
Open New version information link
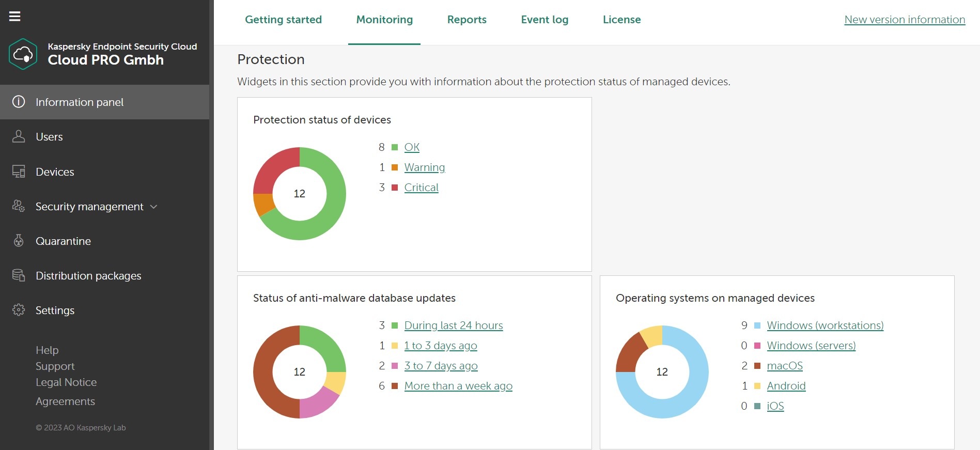coord(904,20)
